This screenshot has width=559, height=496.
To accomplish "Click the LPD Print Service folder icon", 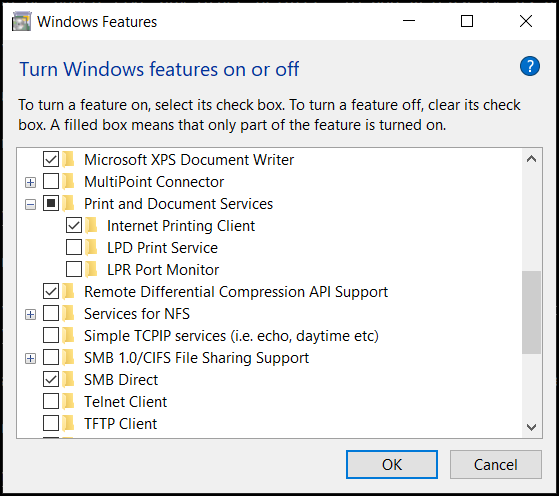I will pos(91,247).
